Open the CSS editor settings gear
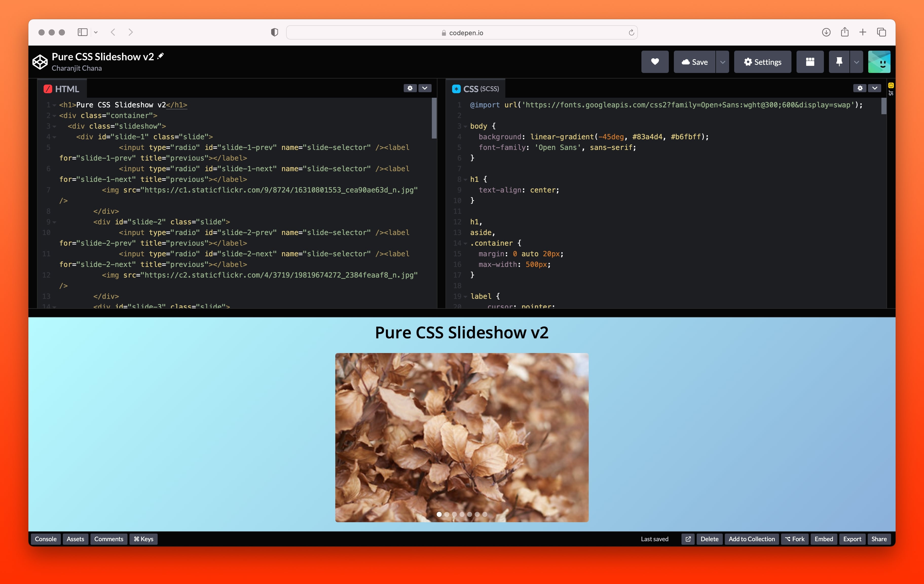924x584 pixels. pos(860,88)
